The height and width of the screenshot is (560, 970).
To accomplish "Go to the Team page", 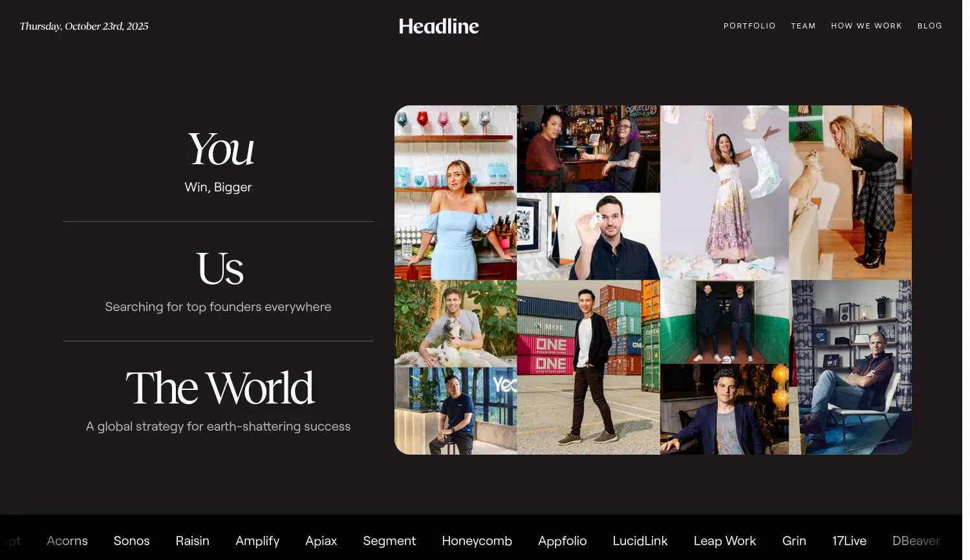I will pos(803,26).
